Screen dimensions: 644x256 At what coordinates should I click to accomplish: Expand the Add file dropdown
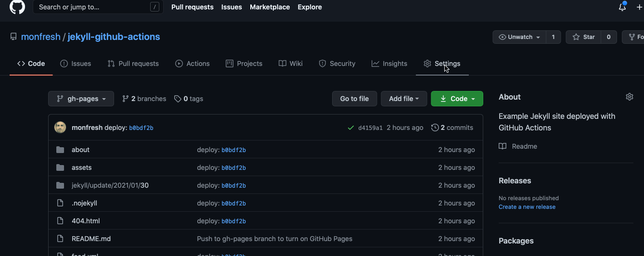(404, 99)
